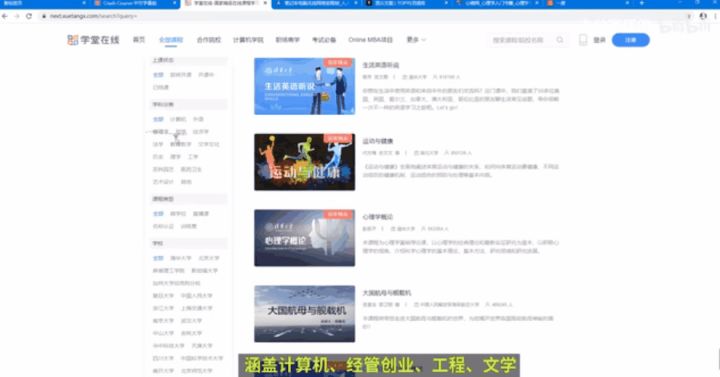Filter school by 北京大学

point(208,258)
